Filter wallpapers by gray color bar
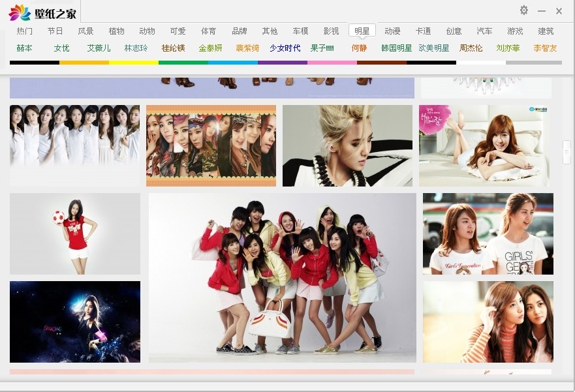Screen dimensions: 575x392 tap(534, 63)
